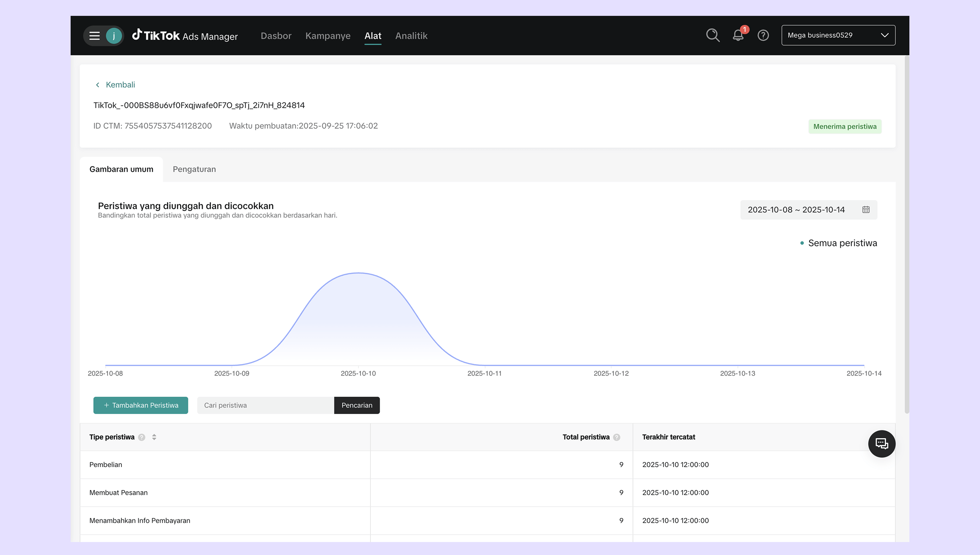The height and width of the screenshot is (555, 980).
Task: Focus the Cari peristiwa search field
Action: pos(265,405)
